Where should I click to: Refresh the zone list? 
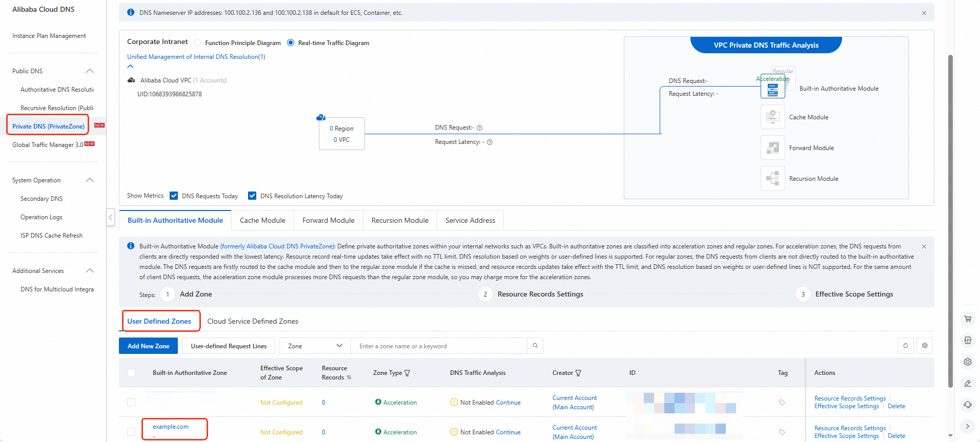coord(906,346)
